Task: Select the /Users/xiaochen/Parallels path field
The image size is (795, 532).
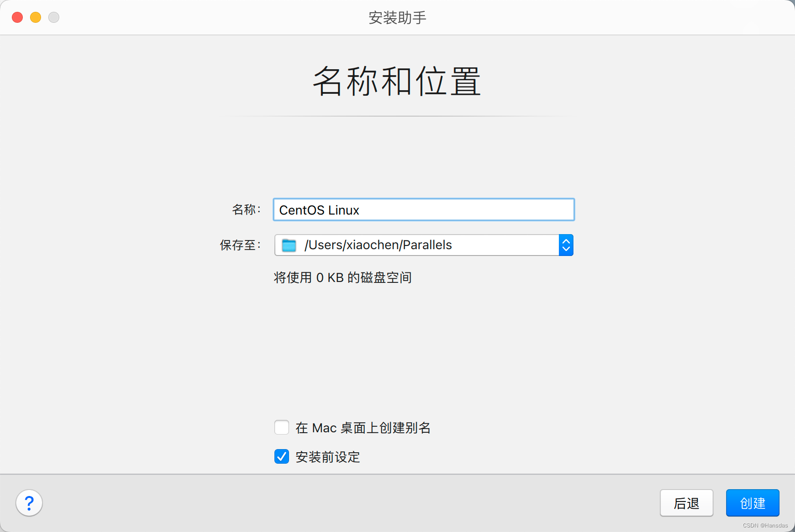Action: (x=423, y=245)
